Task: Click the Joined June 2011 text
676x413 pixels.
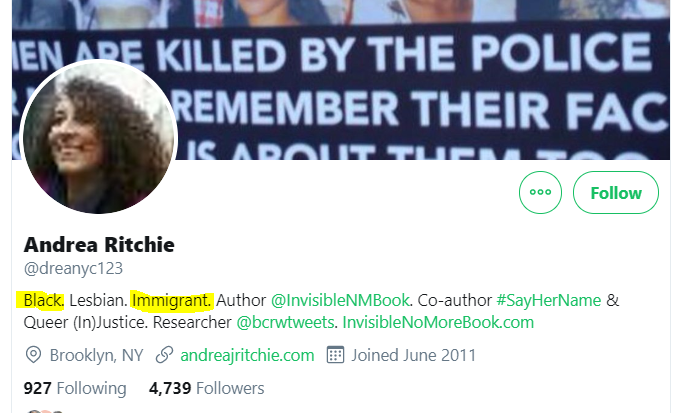Action: [413, 355]
